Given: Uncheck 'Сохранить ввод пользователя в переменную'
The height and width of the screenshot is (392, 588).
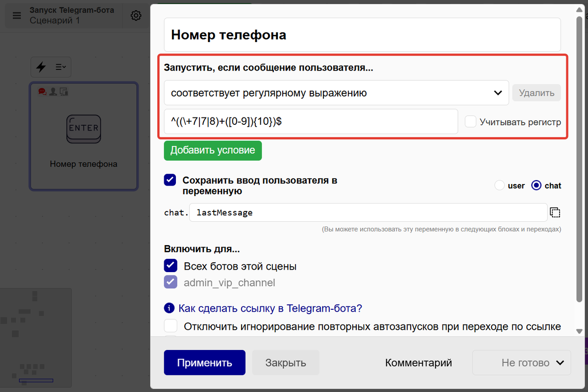Looking at the screenshot, I should click(x=170, y=180).
